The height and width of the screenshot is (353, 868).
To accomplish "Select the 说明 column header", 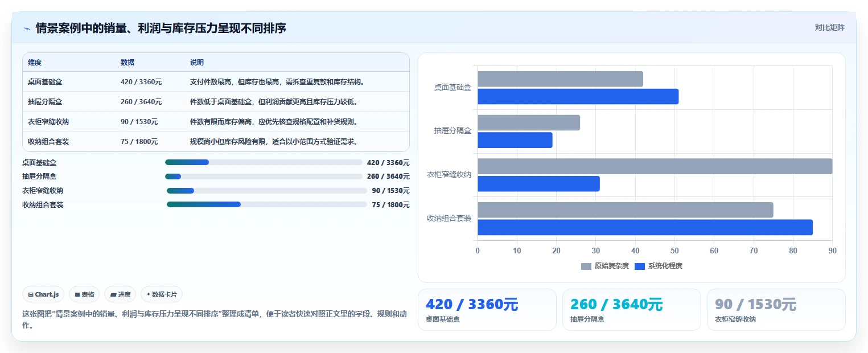I will pos(197,63).
